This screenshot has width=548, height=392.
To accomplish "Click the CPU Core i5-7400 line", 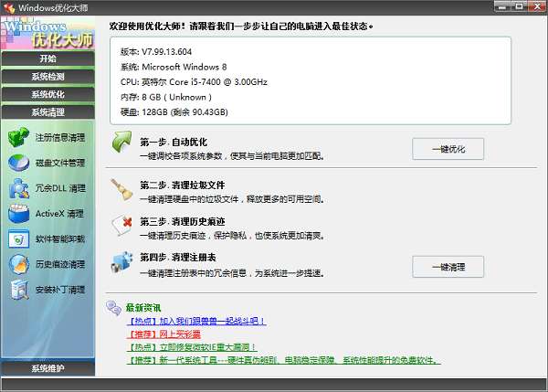I will point(194,82).
